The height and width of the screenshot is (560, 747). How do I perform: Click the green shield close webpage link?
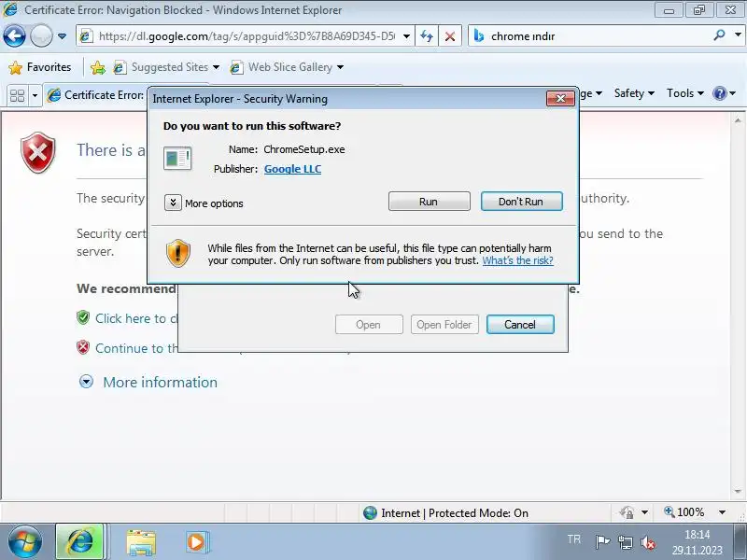tap(83, 317)
